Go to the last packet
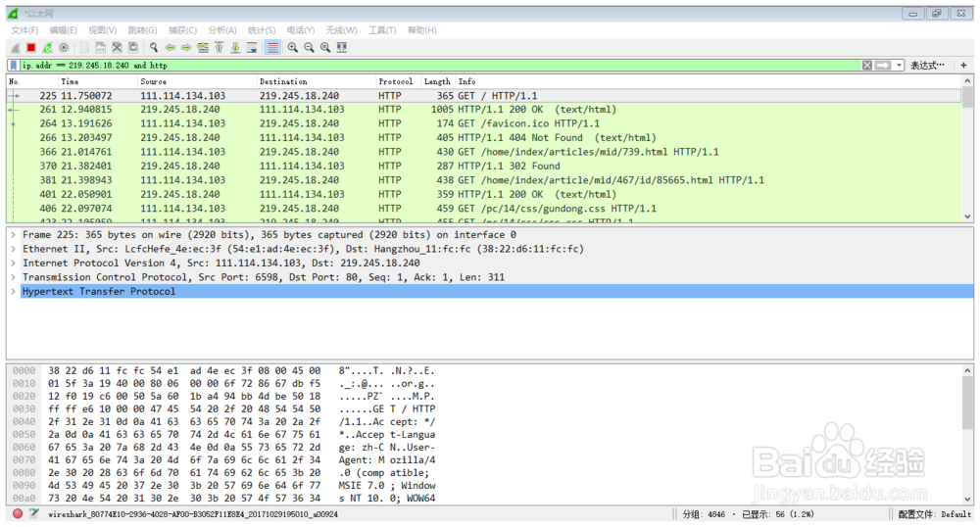The width and height of the screenshot is (980, 527). 235,47
